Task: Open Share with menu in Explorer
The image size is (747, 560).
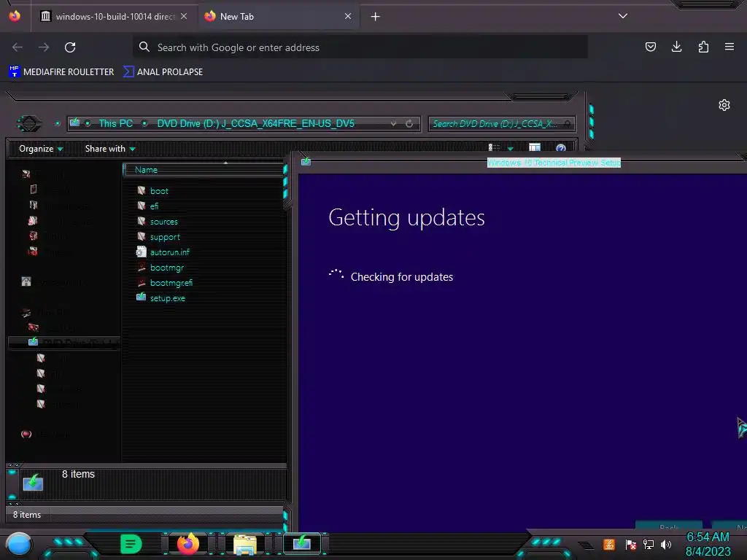Action: tap(110, 149)
